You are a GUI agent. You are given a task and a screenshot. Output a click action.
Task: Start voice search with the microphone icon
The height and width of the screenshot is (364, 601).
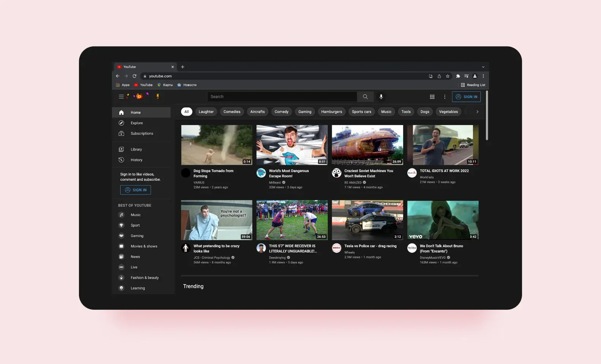coord(381,97)
